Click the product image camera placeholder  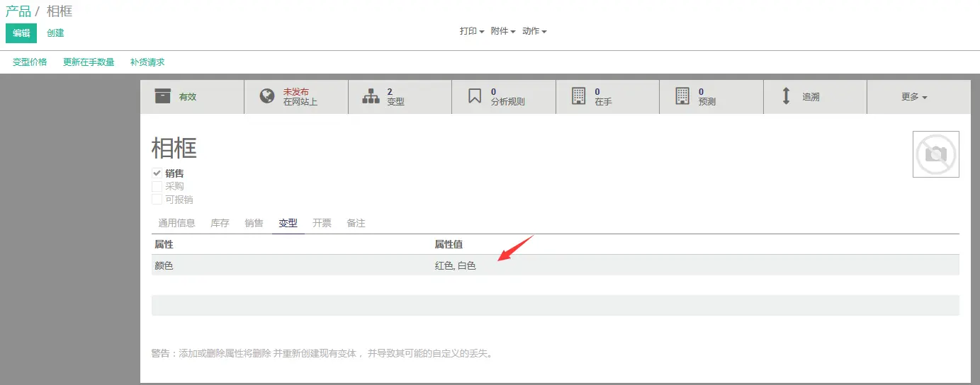coord(936,154)
